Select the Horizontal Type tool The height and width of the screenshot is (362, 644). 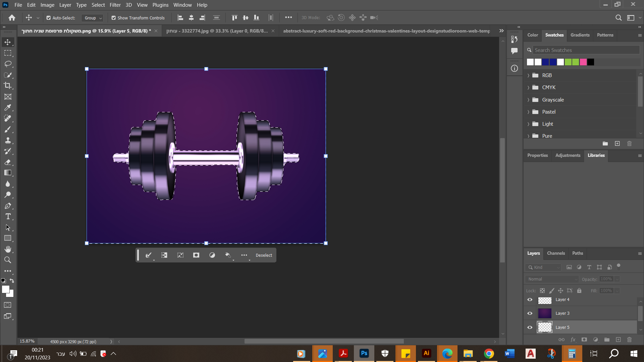8,217
